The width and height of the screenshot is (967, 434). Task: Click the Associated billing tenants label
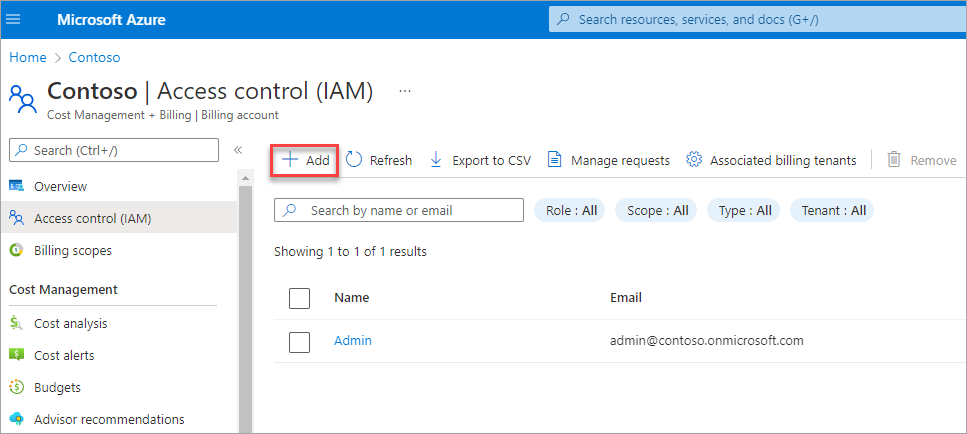(783, 160)
